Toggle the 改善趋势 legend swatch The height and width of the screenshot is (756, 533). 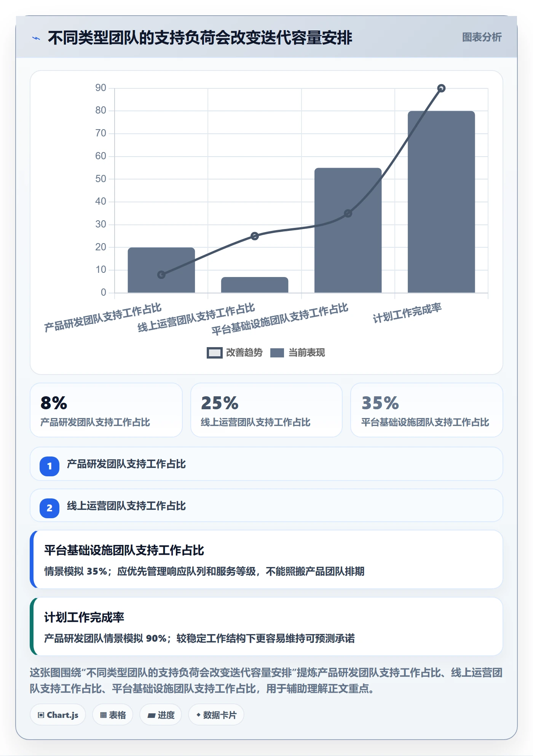pyautogui.click(x=215, y=353)
